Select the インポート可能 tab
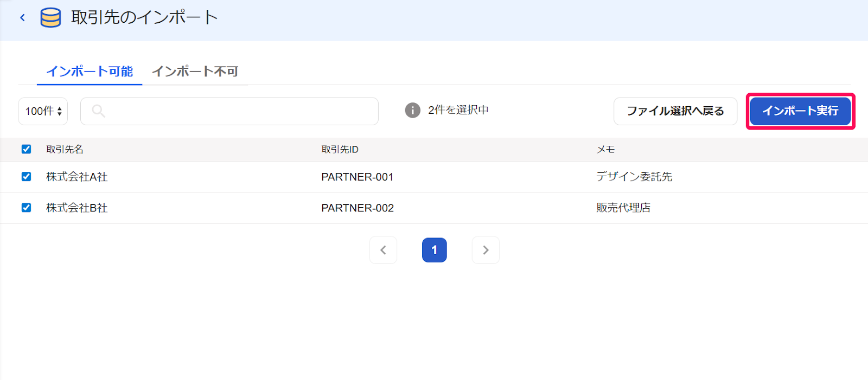 click(x=90, y=72)
